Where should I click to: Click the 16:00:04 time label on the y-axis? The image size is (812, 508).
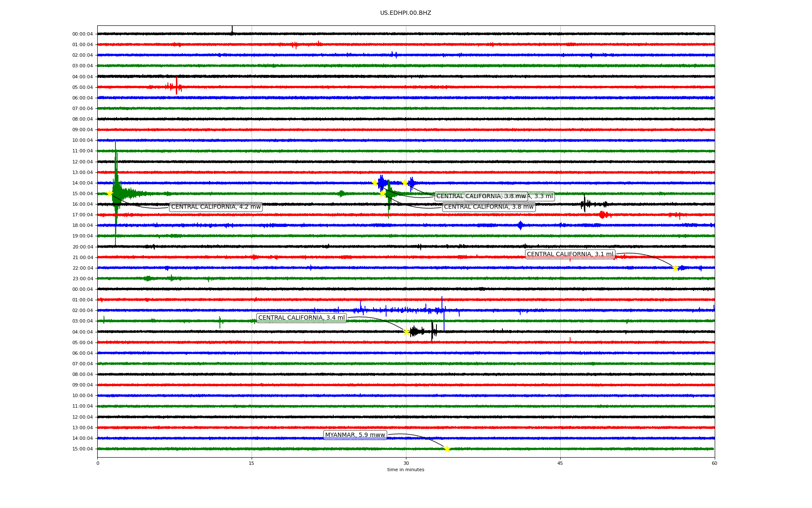pos(82,204)
